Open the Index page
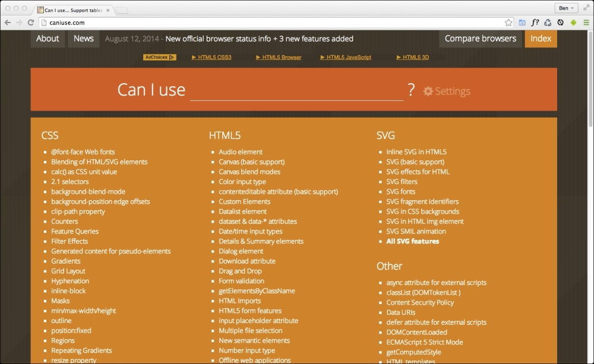594x364 pixels. point(541,38)
